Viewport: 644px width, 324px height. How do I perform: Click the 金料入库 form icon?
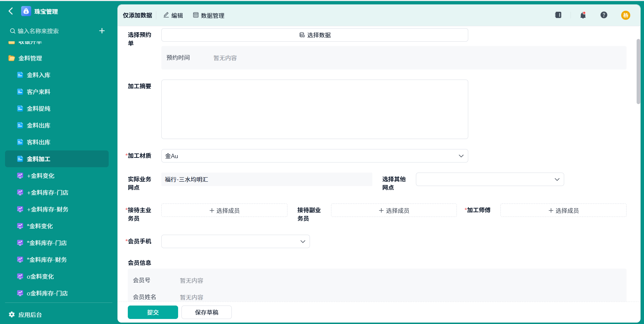click(x=20, y=75)
